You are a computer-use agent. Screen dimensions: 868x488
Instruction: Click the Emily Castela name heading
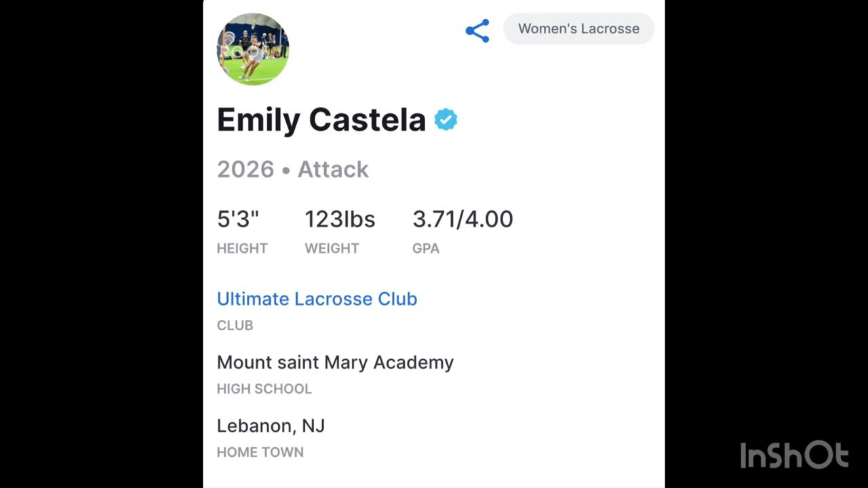click(321, 120)
